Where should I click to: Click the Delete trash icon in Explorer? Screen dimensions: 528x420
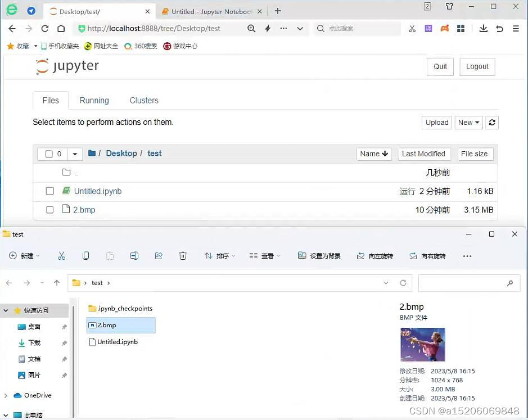tap(183, 256)
